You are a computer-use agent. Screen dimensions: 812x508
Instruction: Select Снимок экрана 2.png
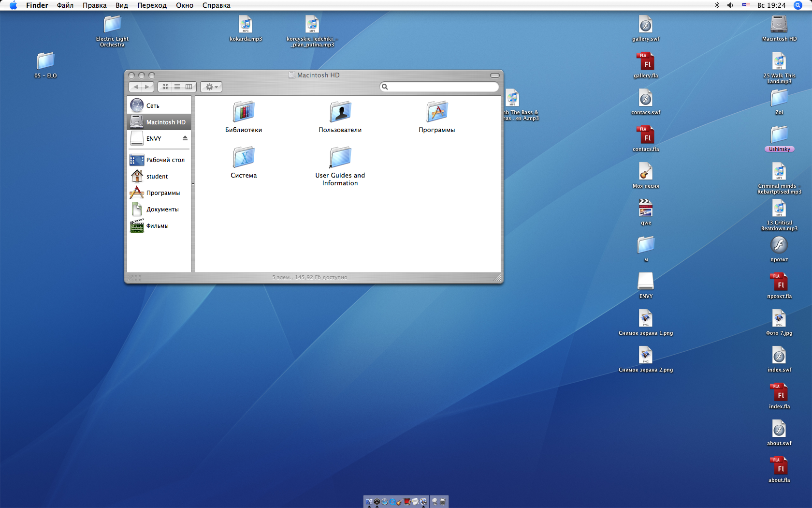coord(646,359)
